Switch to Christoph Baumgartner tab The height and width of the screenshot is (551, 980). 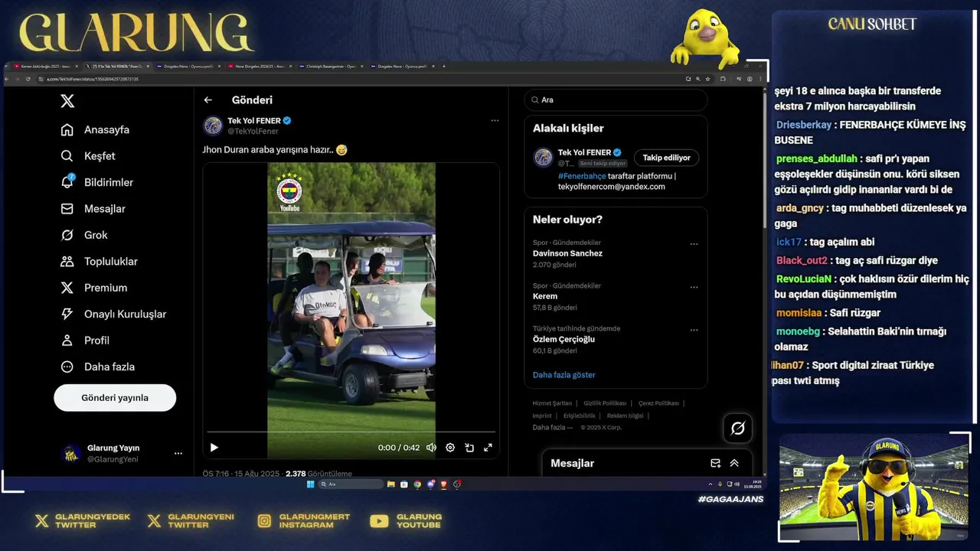(331, 67)
